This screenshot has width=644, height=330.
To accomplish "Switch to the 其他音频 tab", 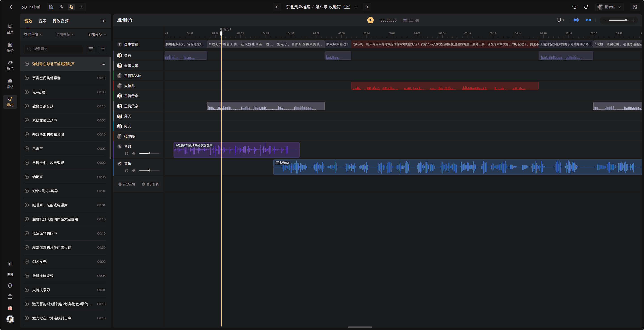I will (x=61, y=21).
